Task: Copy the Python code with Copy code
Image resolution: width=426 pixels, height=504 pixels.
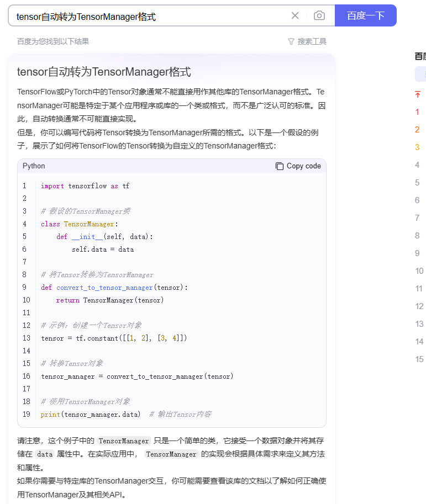Action: coord(298,166)
